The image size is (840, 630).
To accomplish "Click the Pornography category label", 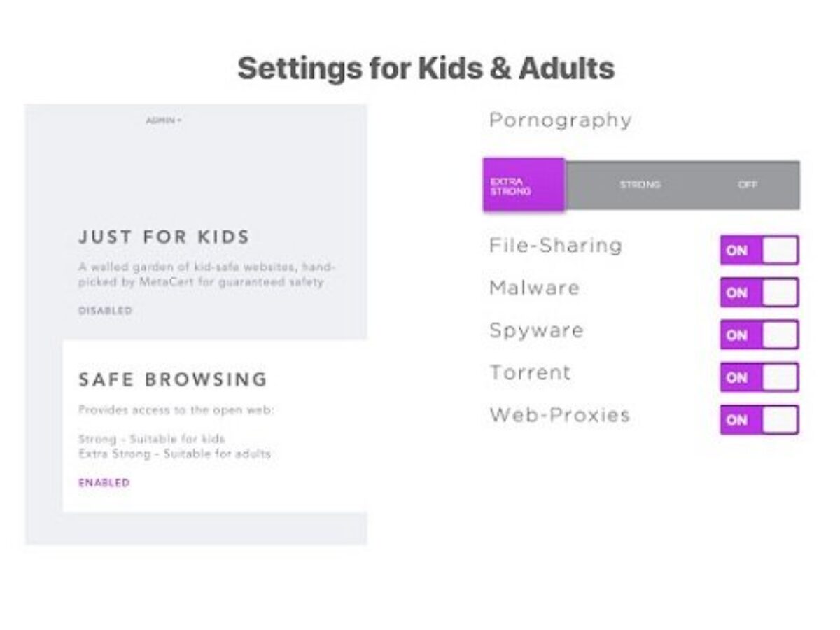I will [x=560, y=120].
